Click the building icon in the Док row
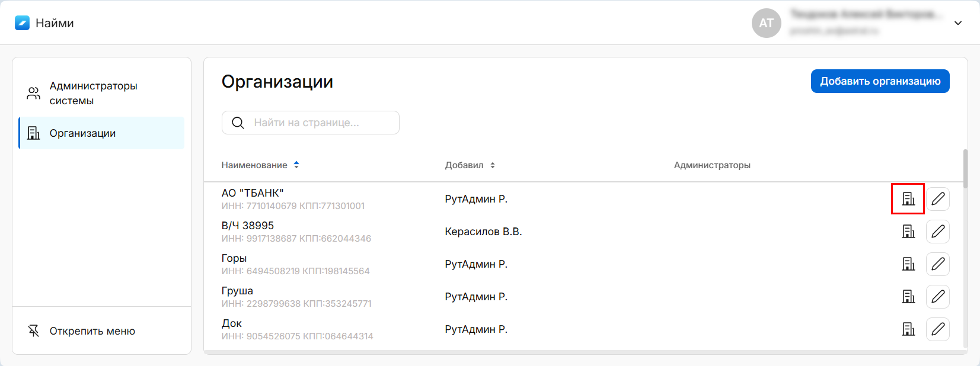 point(908,329)
